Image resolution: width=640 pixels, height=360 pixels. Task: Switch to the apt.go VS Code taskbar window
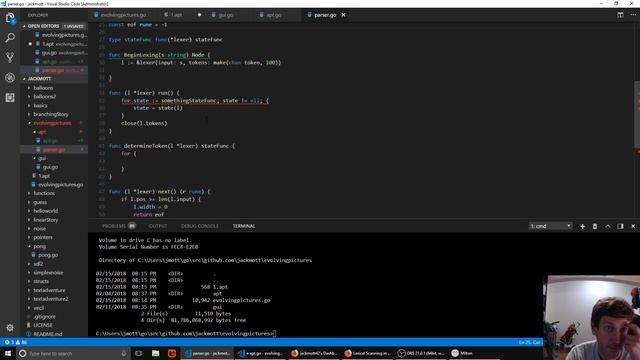261,353
